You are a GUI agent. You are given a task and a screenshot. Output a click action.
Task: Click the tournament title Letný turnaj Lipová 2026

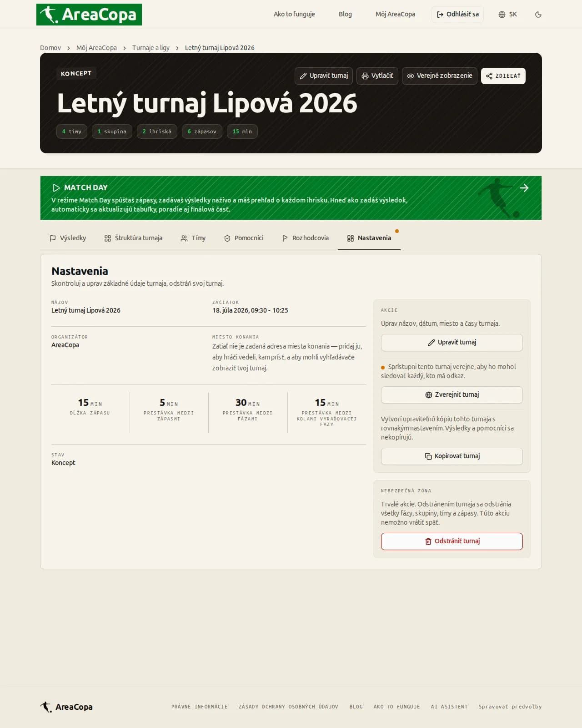207,103
